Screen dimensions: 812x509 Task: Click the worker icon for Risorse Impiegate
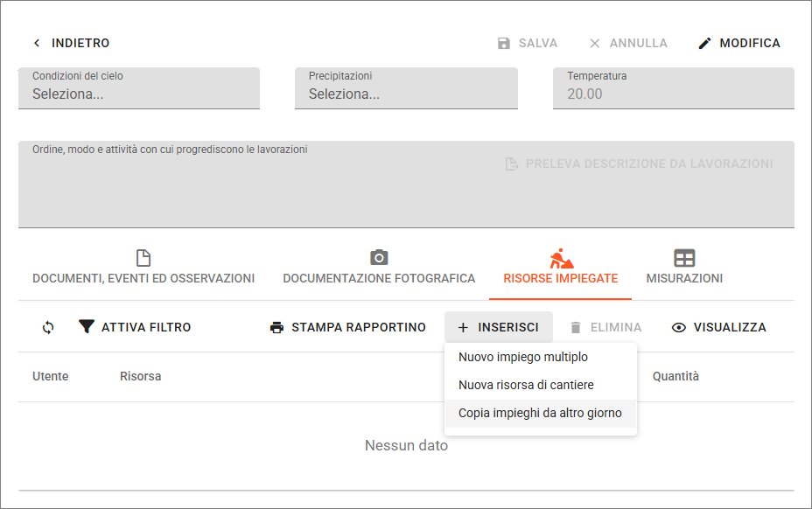click(x=561, y=257)
